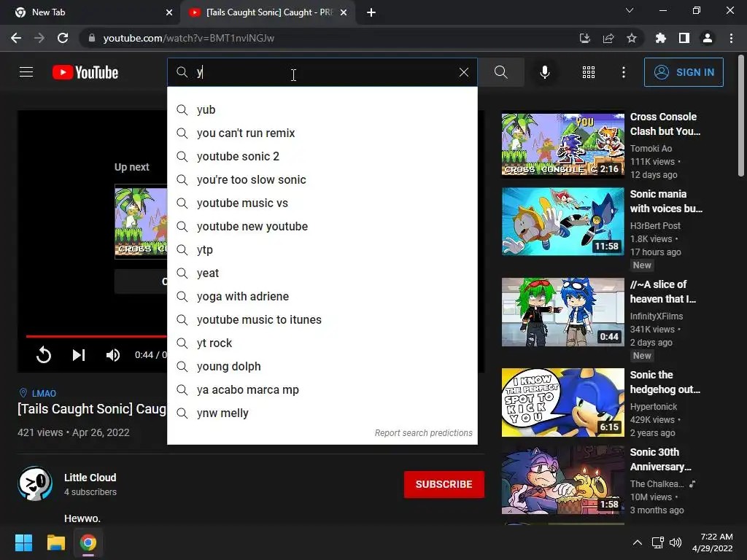Image resolution: width=747 pixels, height=560 pixels.
Task: Pick the "yt rock" suggestion
Action: pyautogui.click(x=322, y=343)
